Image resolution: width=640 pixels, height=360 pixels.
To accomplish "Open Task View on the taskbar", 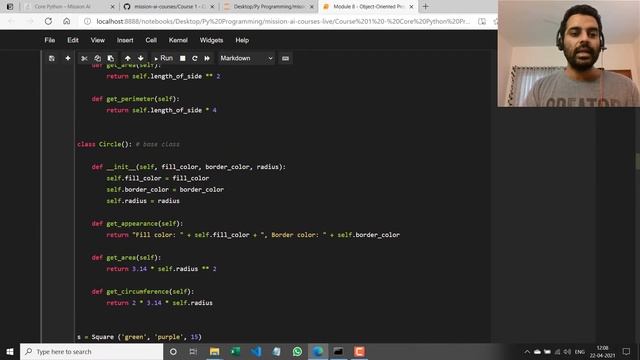I will pos(193,351).
